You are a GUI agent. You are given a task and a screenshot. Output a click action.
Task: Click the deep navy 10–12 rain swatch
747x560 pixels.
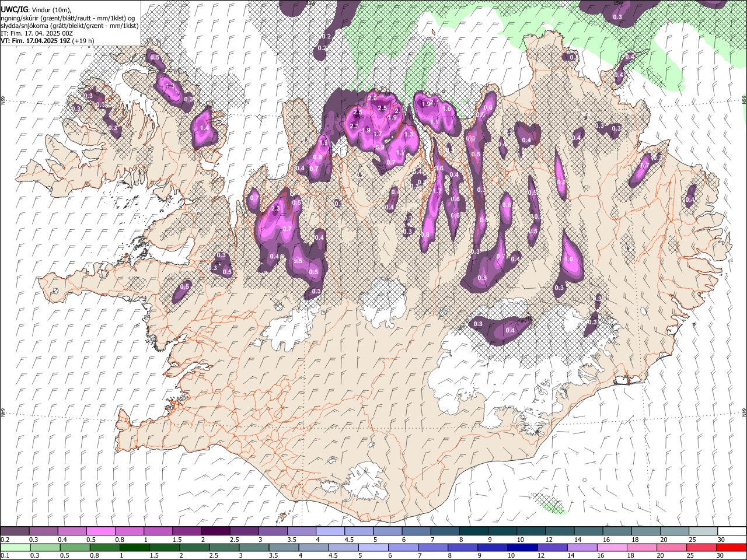point(522,547)
